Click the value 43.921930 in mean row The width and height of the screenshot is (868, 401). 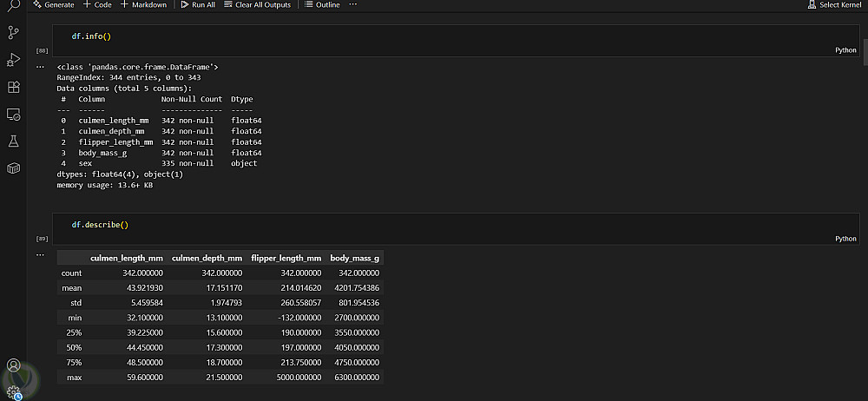coord(146,288)
